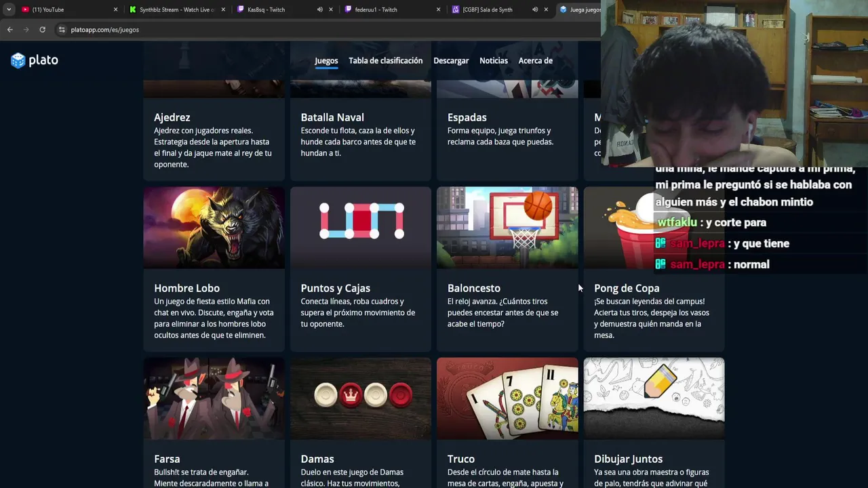Click the Espadas game title
The height and width of the screenshot is (488, 868).
pyautogui.click(x=467, y=117)
